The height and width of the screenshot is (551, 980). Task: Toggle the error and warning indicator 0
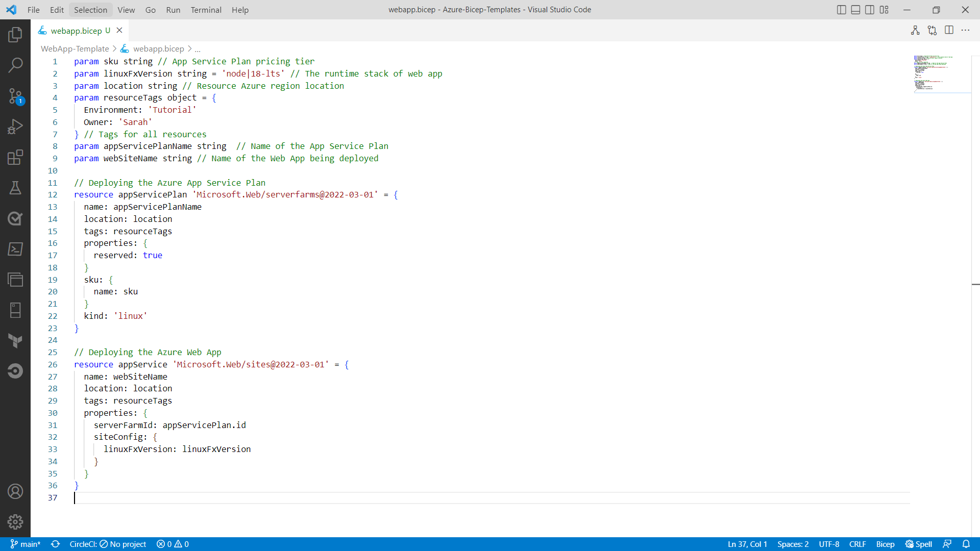[x=173, y=544]
